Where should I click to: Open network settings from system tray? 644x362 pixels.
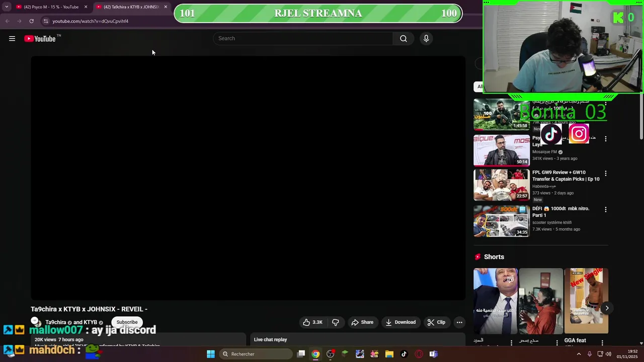coord(600,354)
